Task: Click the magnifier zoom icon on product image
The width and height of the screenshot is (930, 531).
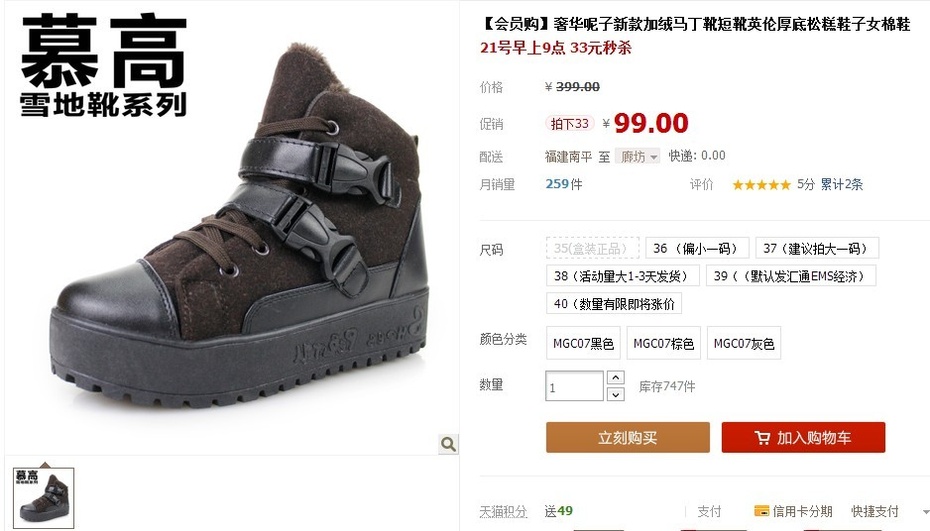Action: coord(448,444)
